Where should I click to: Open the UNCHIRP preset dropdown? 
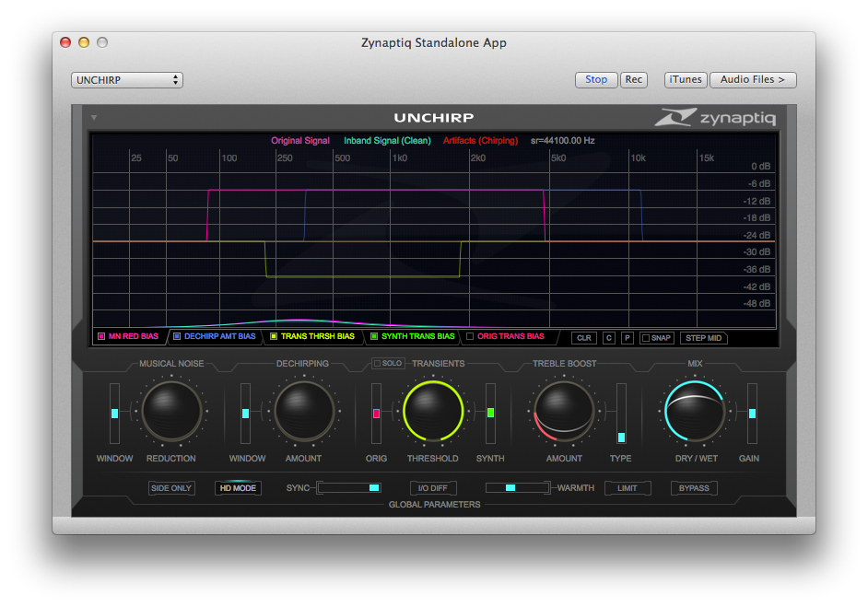pyautogui.click(x=126, y=80)
